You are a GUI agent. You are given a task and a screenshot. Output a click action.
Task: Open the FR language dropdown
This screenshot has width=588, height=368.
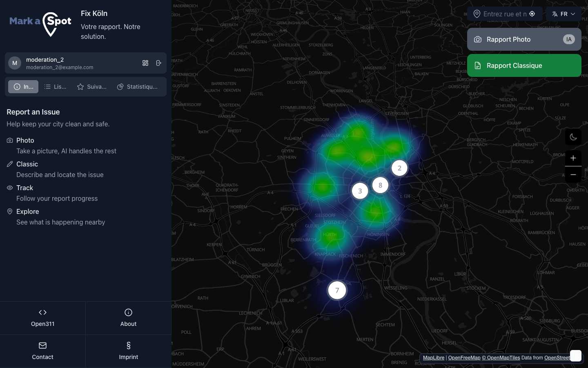[x=563, y=14]
